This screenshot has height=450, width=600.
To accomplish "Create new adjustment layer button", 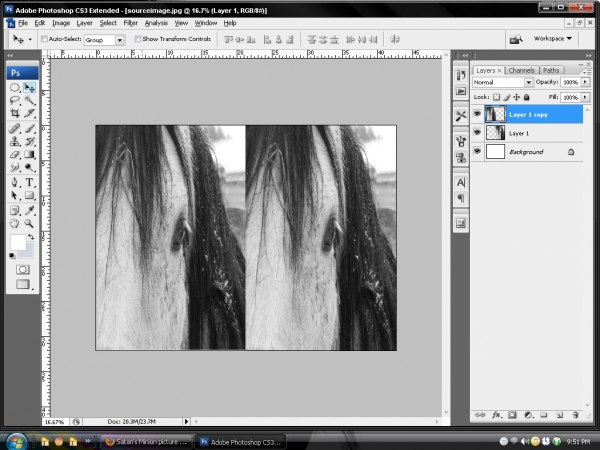I will tap(528, 415).
